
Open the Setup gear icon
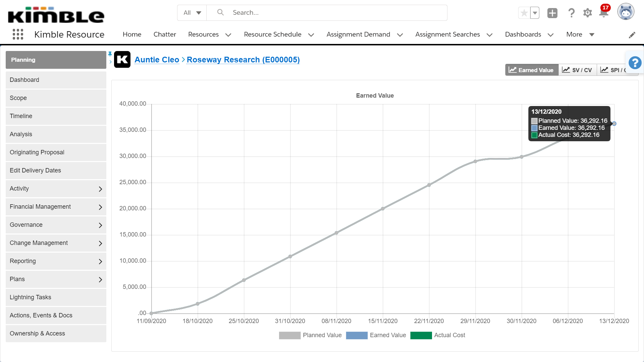tap(588, 12)
